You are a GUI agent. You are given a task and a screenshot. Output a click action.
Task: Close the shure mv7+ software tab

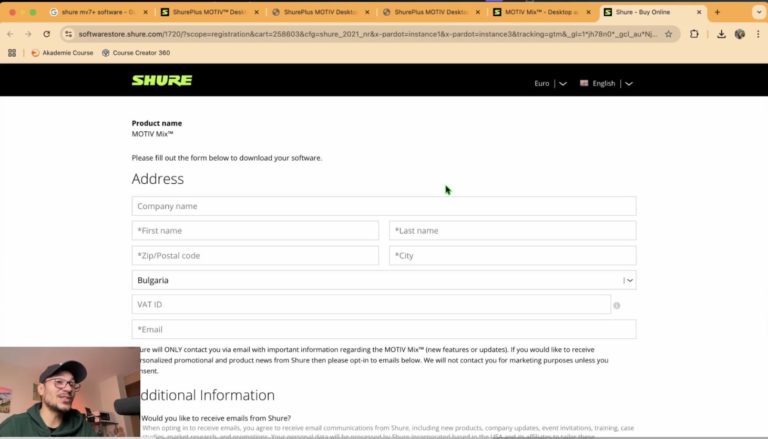[145, 12]
